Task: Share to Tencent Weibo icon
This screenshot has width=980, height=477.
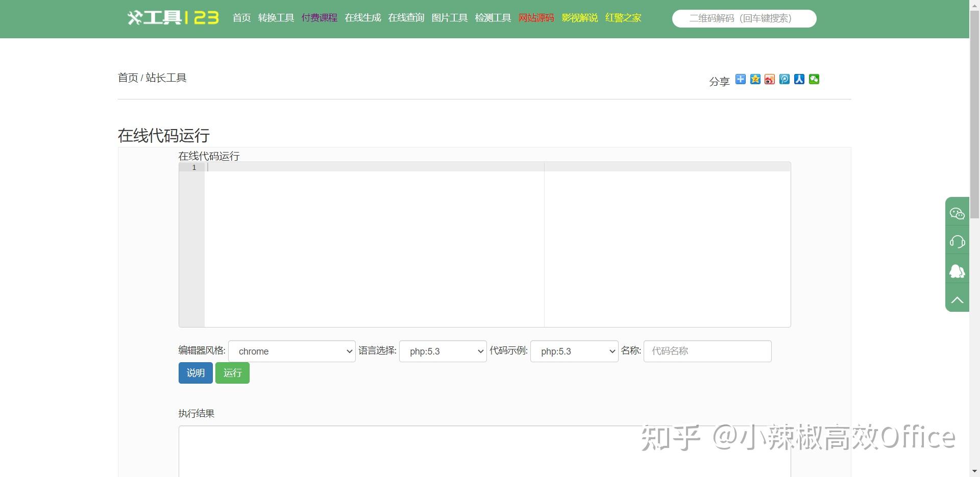Action: [x=785, y=79]
